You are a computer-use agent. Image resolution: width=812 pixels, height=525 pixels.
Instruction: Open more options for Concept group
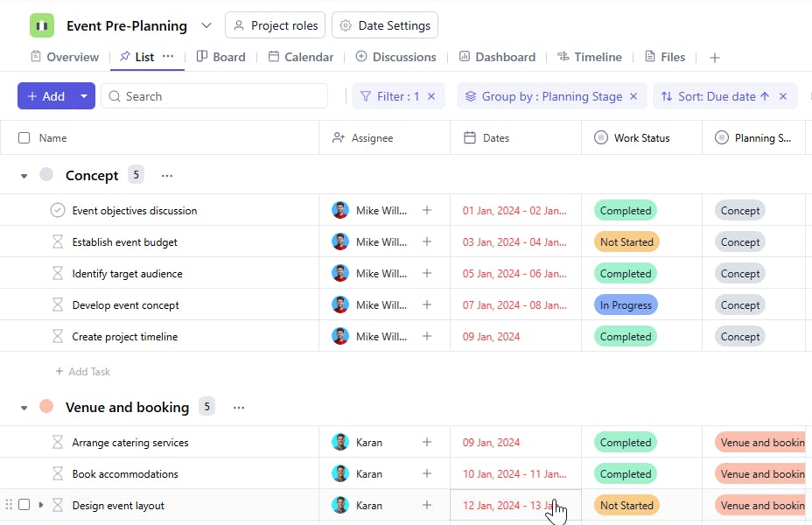point(167,176)
